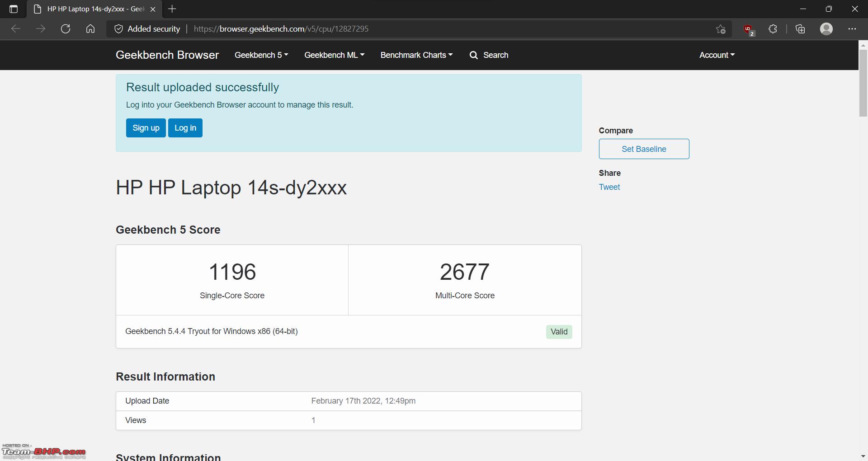This screenshot has height=461, width=868.
Task: Select the HP HP Laptop 14s-dy2xxx browser tab
Action: [x=95, y=9]
